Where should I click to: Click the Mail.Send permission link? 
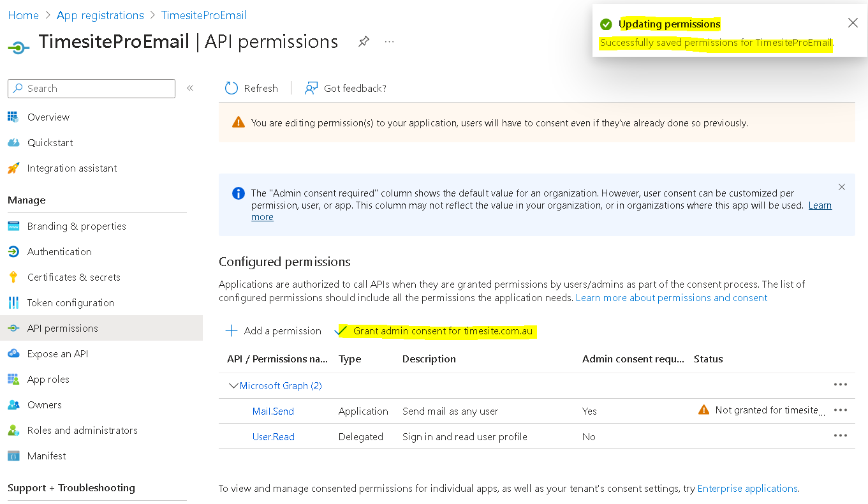click(x=273, y=411)
